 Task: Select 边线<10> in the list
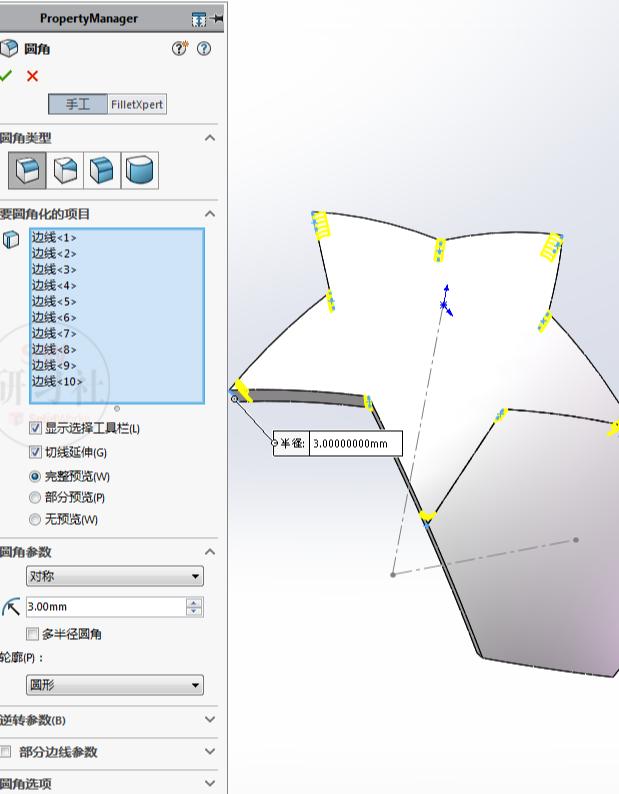57,381
